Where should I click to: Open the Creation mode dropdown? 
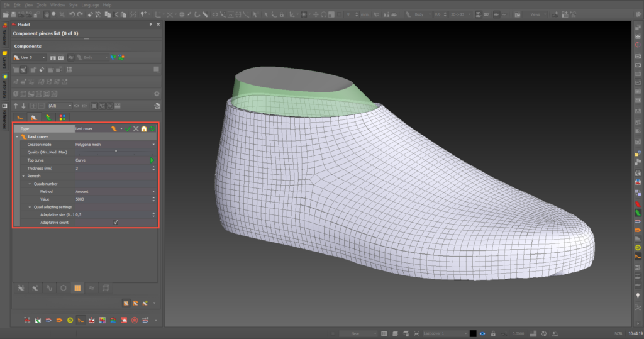click(153, 145)
